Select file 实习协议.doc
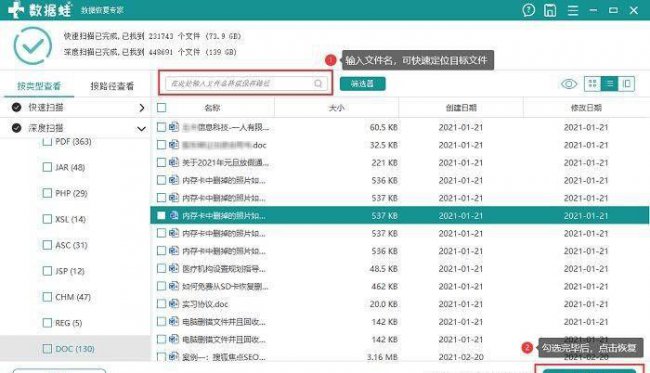650x373 pixels. [205, 304]
